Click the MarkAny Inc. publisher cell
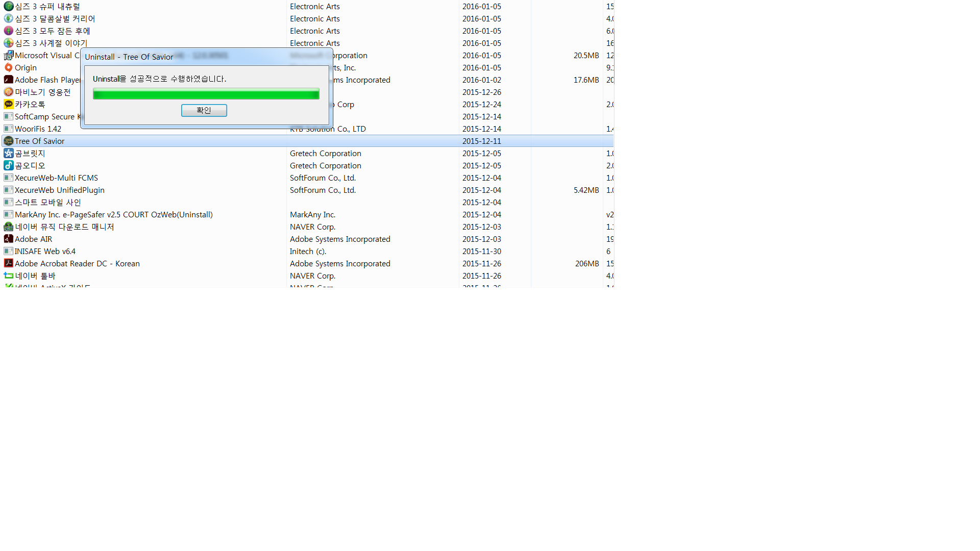 coord(312,215)
